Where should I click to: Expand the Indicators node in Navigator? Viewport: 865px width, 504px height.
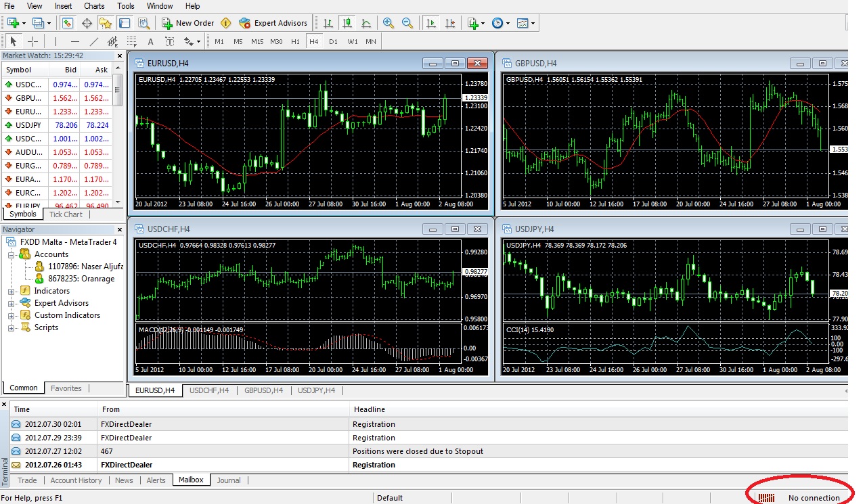tap(12, 291)
